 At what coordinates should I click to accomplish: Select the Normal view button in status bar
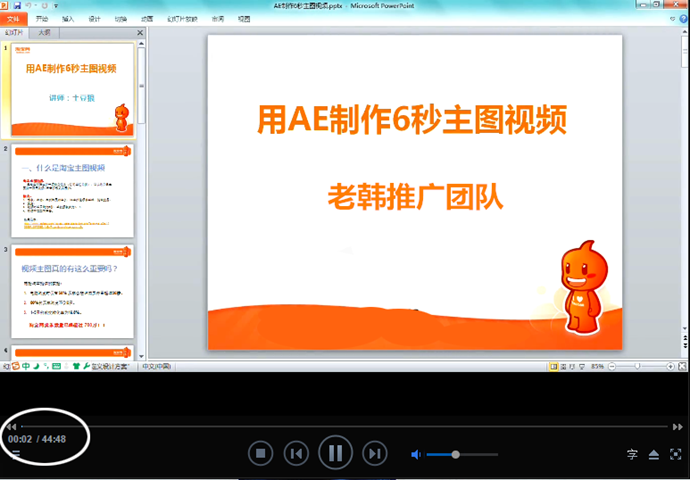point(554,366)
